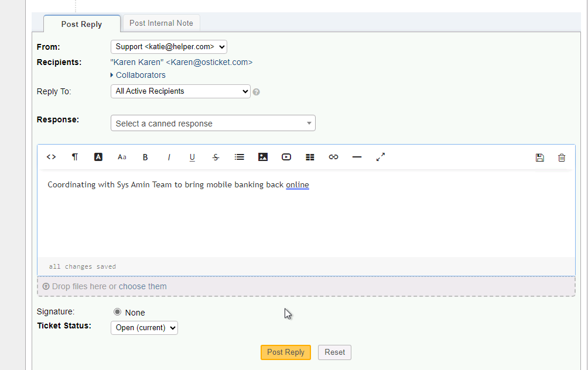The height and width of the screenshot is (370, 588).
Task: Click the 'Response:' field label
Action: point(58,119)
